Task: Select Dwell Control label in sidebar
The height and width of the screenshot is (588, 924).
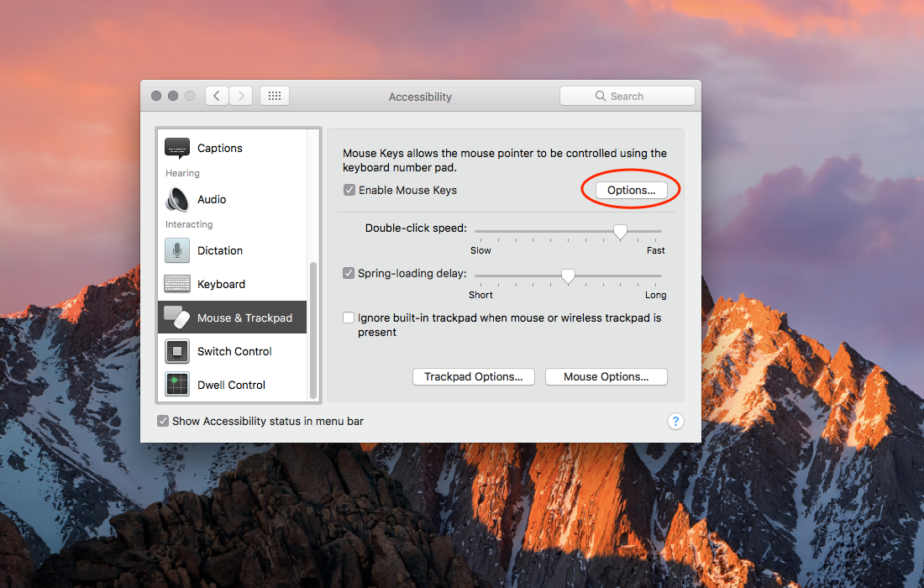Action: coord(231,386)
